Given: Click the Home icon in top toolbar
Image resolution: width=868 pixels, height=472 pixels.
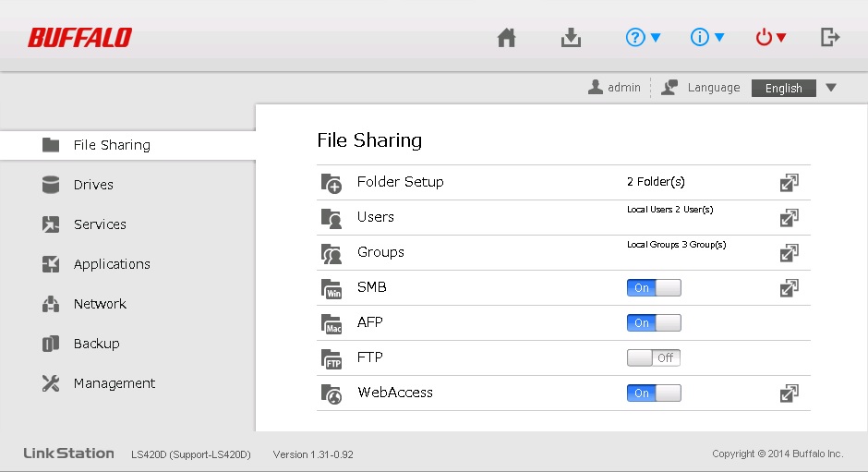Looking at the screenshot, I should pos(506,38).
